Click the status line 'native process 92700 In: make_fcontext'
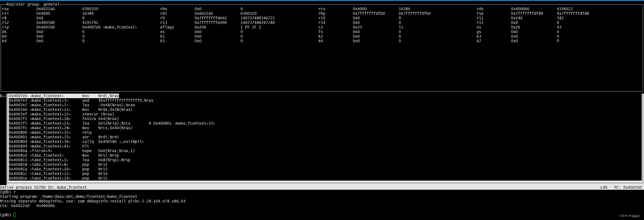Image resolution: width=644 pixels, height=220 pixels. [43, 187]
